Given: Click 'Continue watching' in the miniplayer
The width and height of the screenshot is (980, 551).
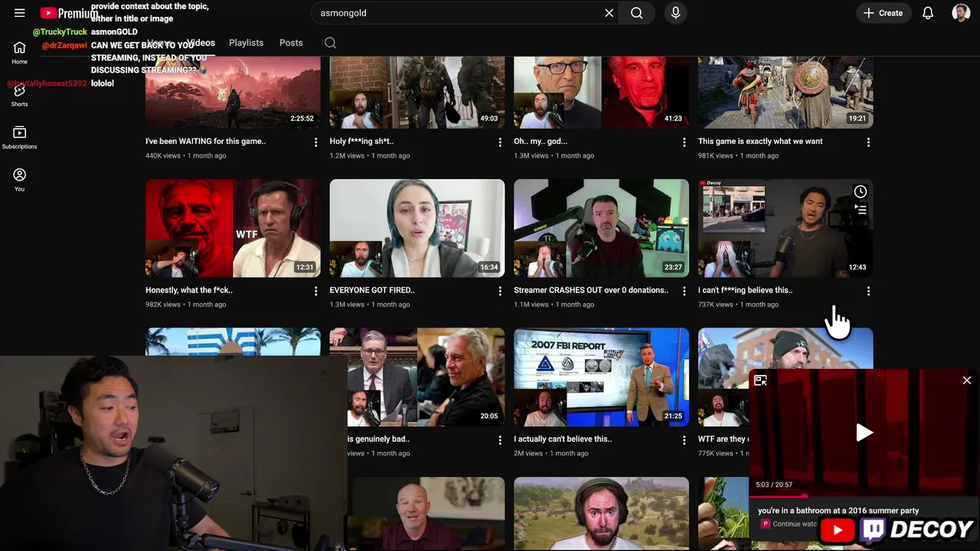Looking at the screenshot, I should (795, 524).
